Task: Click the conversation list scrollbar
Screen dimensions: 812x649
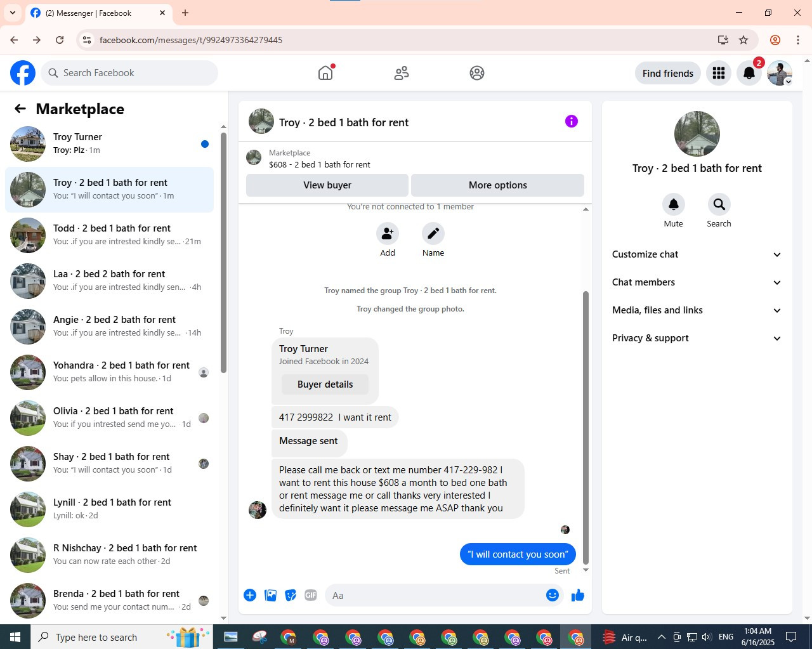Action: pos(223,252)
